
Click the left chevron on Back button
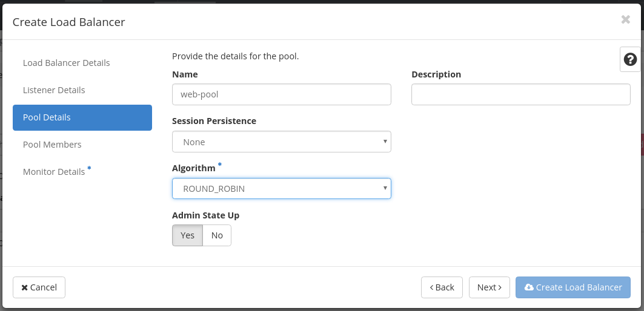tap(432, 287)
